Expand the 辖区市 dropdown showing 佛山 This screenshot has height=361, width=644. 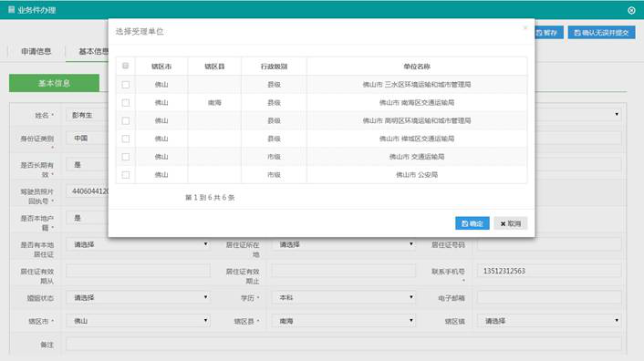coord(138,321)
